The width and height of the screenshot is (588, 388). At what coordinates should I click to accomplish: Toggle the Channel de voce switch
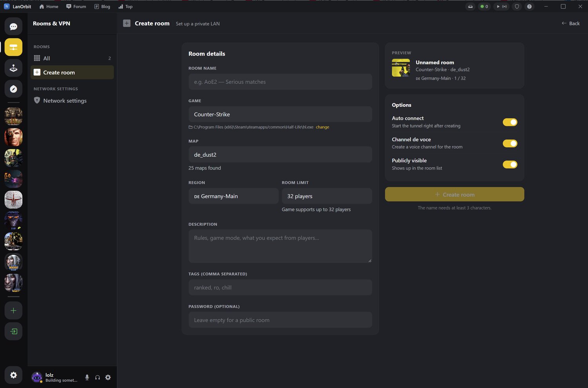pyautogui.click(x=510, y=143)
